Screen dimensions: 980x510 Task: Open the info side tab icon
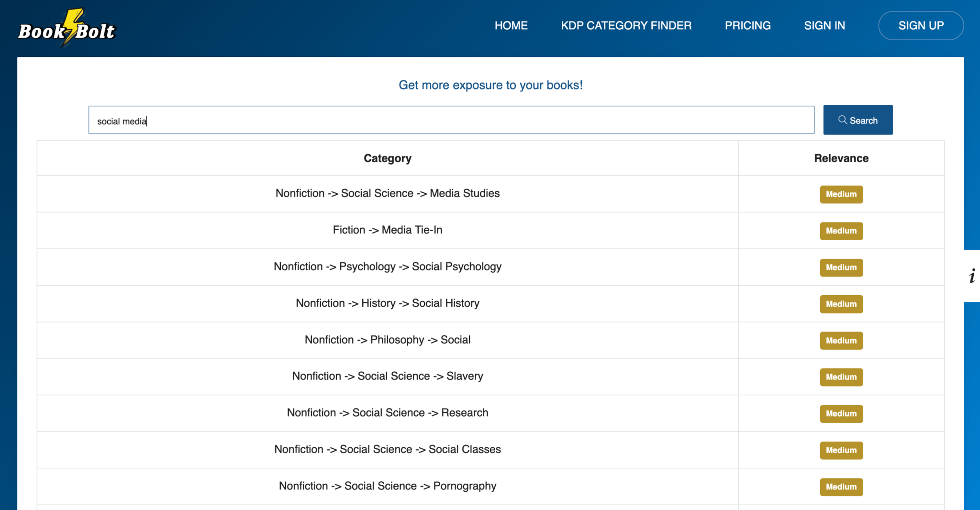972,276
